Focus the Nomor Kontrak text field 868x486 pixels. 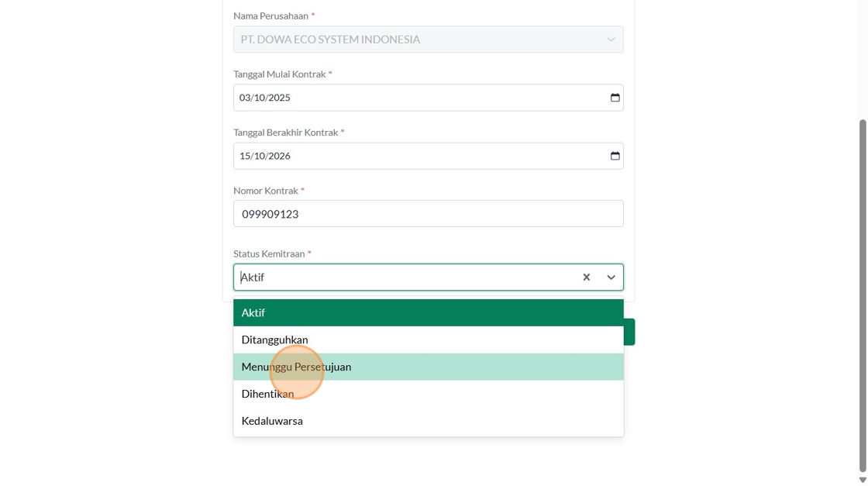[x=428, y=214]
